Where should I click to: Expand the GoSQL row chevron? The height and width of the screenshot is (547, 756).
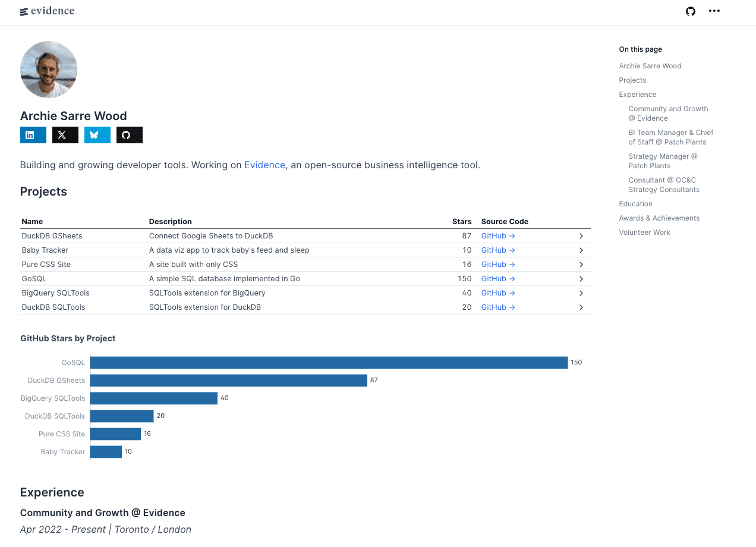coord(581,279)
